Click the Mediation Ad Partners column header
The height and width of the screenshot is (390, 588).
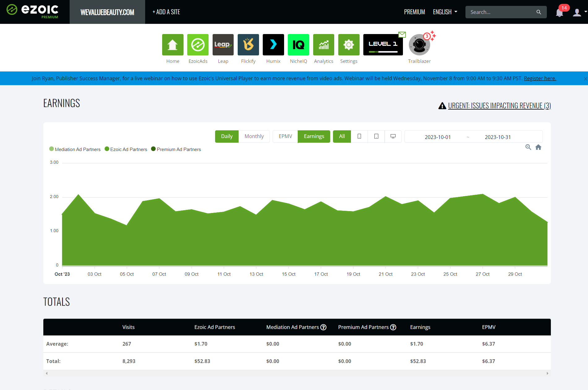pyautogui.click(x=292, y=327)
